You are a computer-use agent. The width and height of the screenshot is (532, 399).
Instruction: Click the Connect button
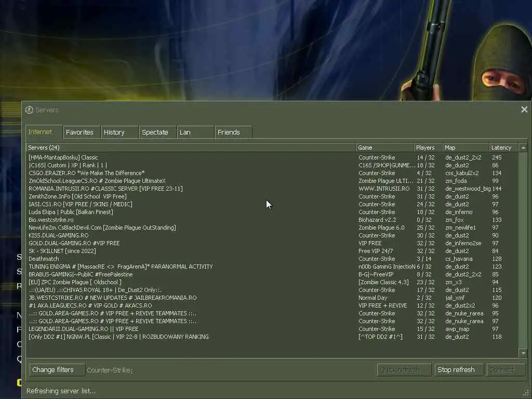click(x=506, y=369)
